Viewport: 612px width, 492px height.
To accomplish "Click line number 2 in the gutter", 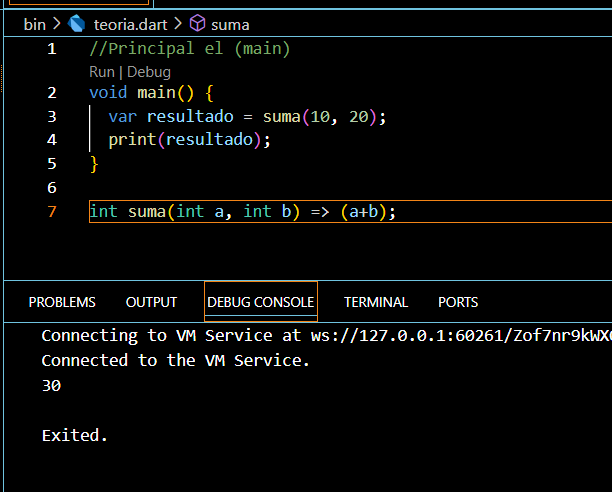I will [x=52, y=92].
